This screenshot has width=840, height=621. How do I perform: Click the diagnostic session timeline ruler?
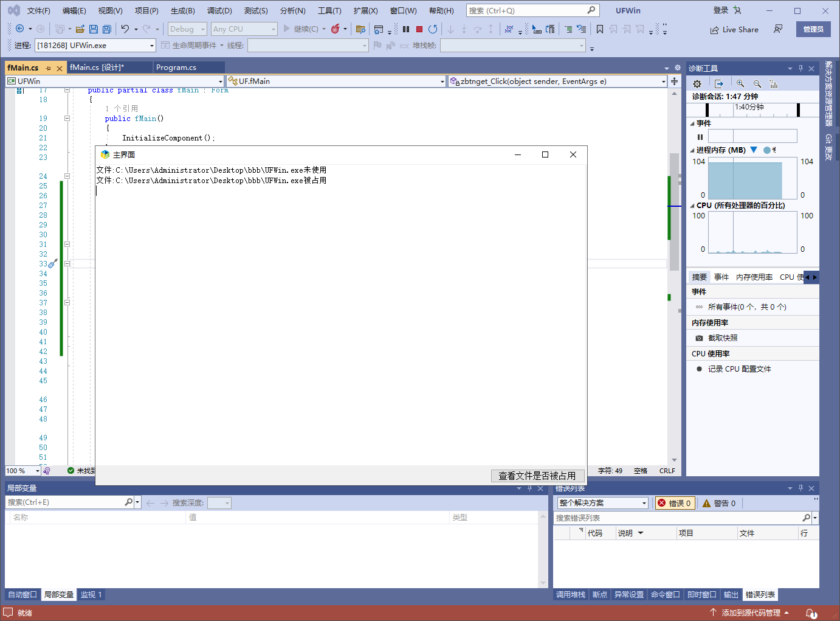pos(752,109)
